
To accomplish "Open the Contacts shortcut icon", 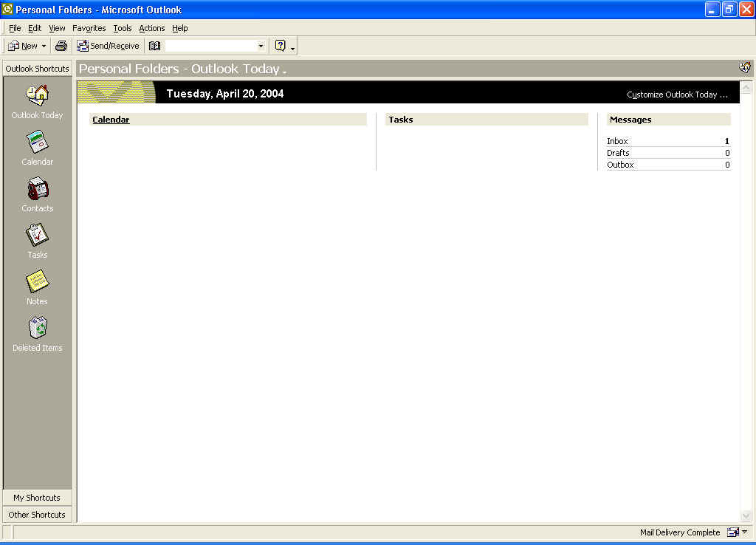I will point(37,188).
